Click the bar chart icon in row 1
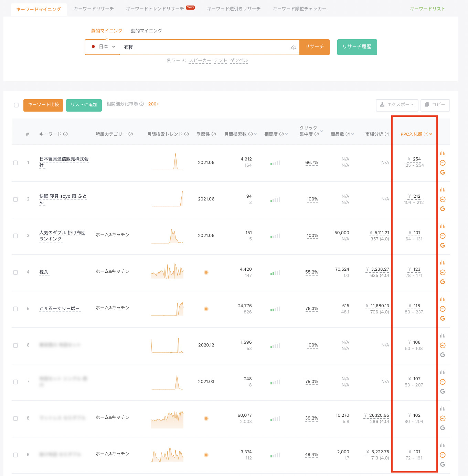 click(x=443, y=153)
